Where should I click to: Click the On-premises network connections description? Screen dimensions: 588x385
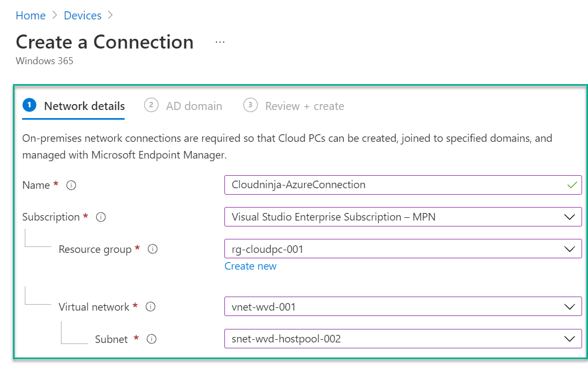point(287,147)
